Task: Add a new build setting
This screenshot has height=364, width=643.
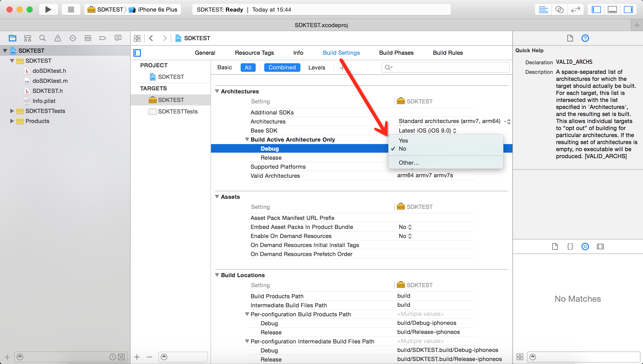Action: (x=342, y=68)
